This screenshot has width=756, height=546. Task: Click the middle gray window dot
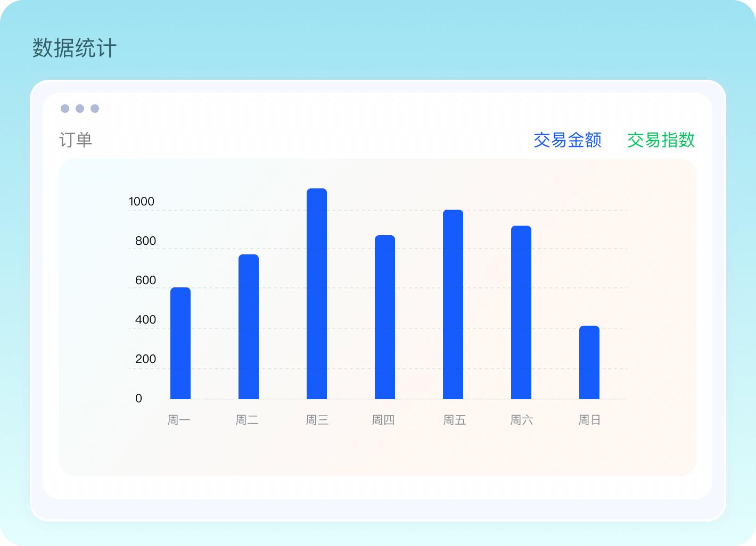(80, 109)
